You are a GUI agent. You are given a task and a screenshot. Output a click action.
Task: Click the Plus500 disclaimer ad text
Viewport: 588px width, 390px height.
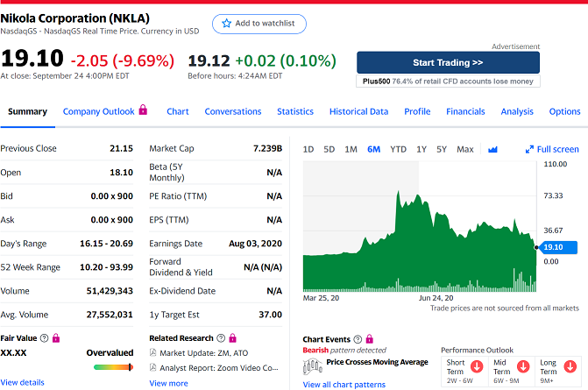pyautogui.click(x=448, y=82)
